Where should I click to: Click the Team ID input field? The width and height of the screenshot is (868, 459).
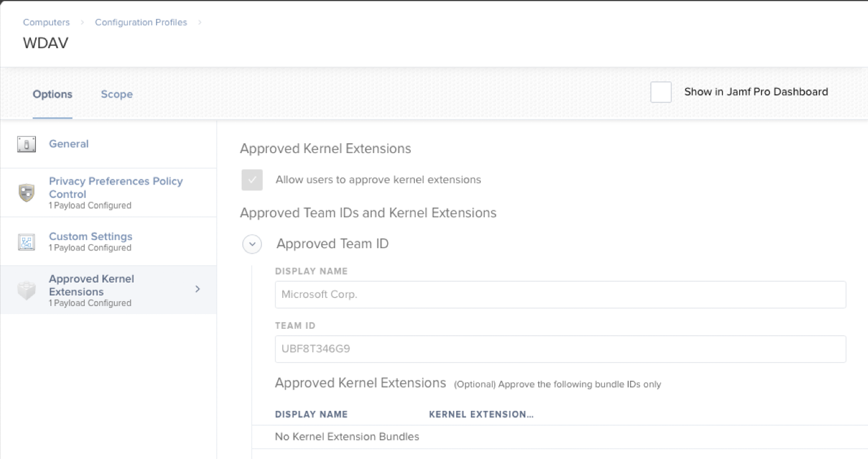[x=560, y=349]
